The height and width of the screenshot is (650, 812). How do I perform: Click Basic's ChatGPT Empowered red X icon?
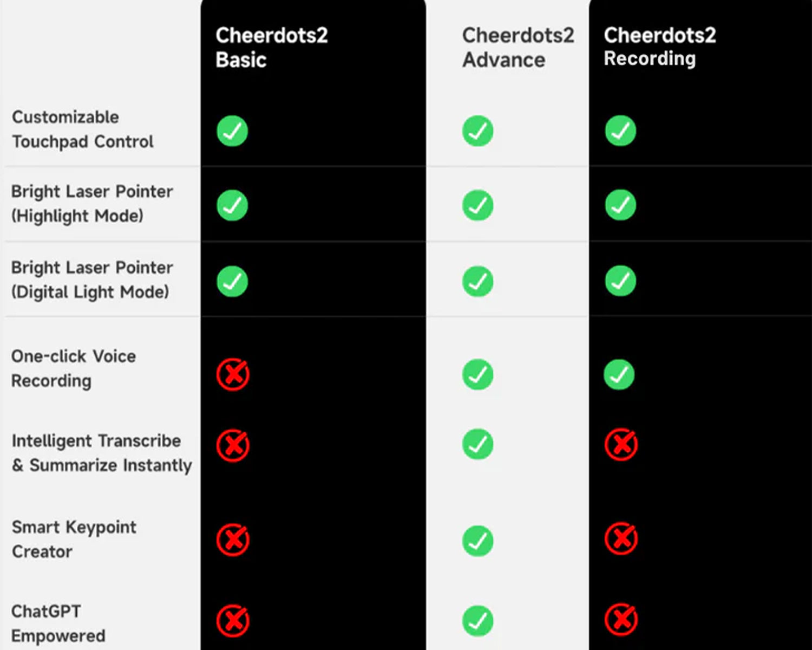click(233, 621)
